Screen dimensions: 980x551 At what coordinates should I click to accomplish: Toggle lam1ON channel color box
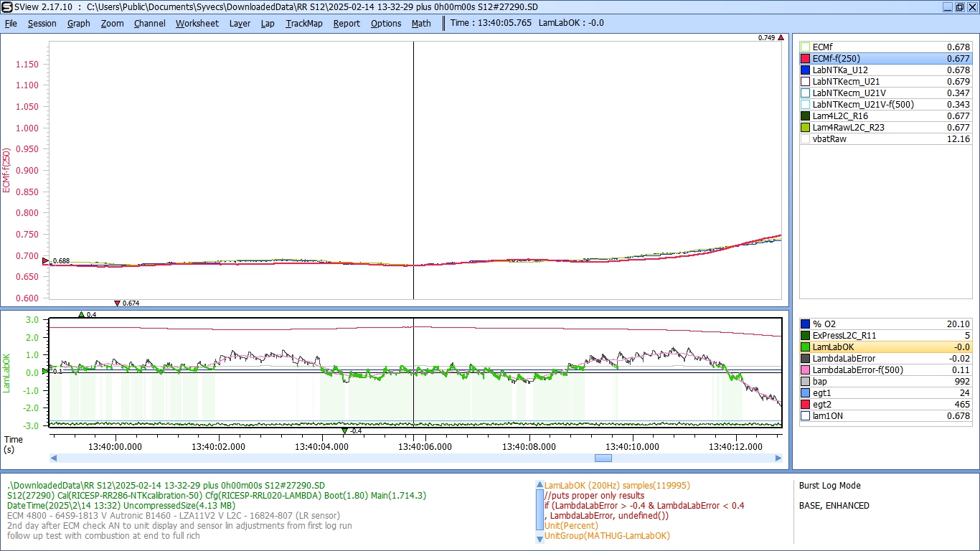(x=805, y=416)
